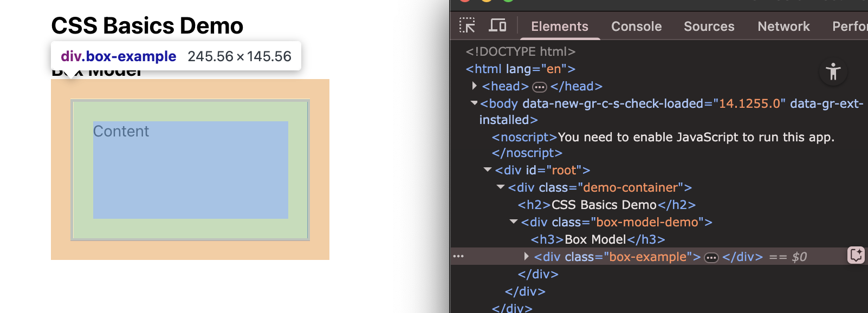Switch to the Console tab

coord(636,27)
